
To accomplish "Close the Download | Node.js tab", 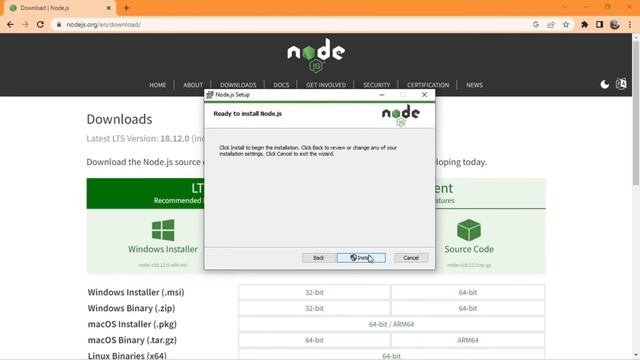I will (x=109, y=8).
